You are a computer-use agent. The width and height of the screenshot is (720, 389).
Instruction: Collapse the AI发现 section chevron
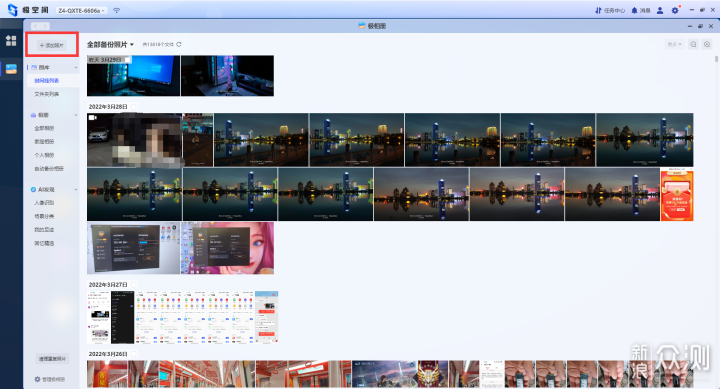(76, 189)
